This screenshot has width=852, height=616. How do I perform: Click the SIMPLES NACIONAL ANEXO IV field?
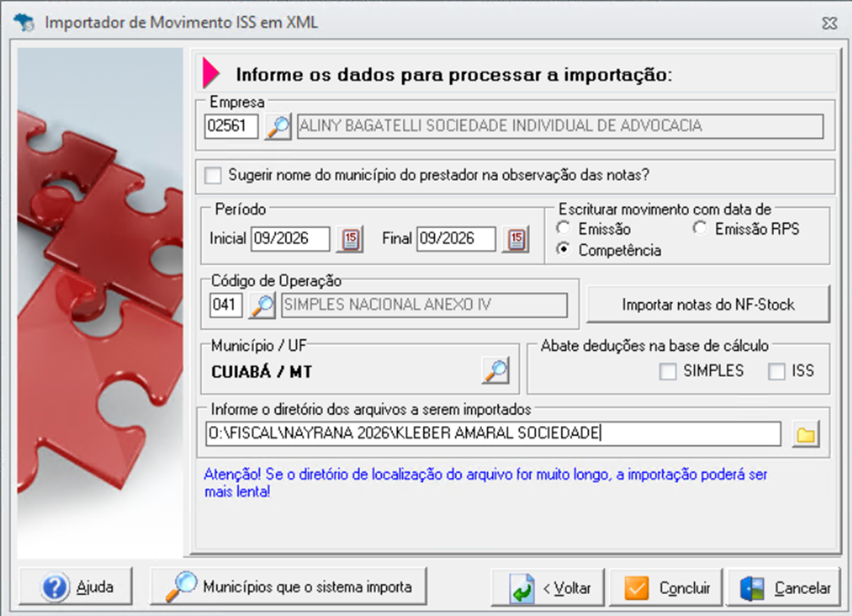click(424, 305)
